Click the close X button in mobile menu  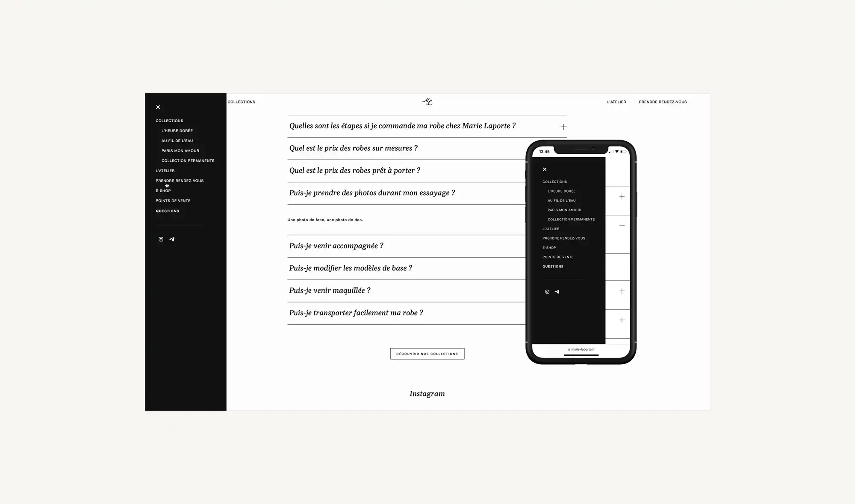coord(545,169)
